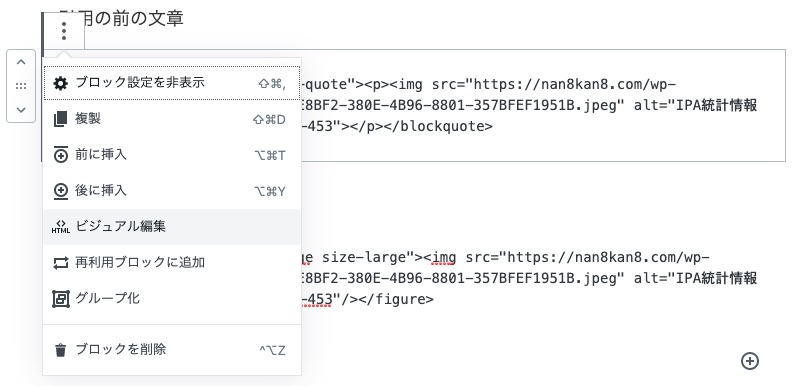Select ブロックを削除 menu entry
This screenshot has height=386, width=799.
pos(172,350)
